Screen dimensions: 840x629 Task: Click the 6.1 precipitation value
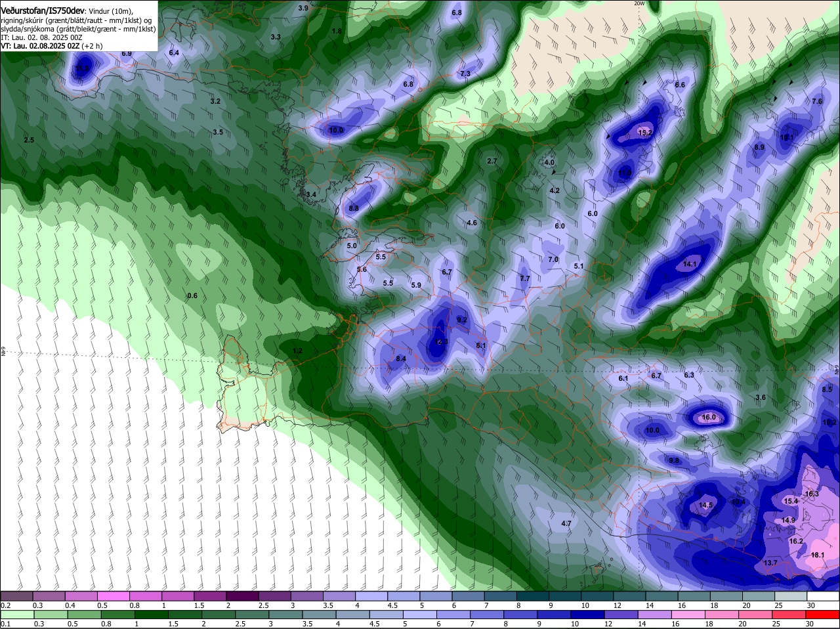pyautogui.click(x=623, y=378)
